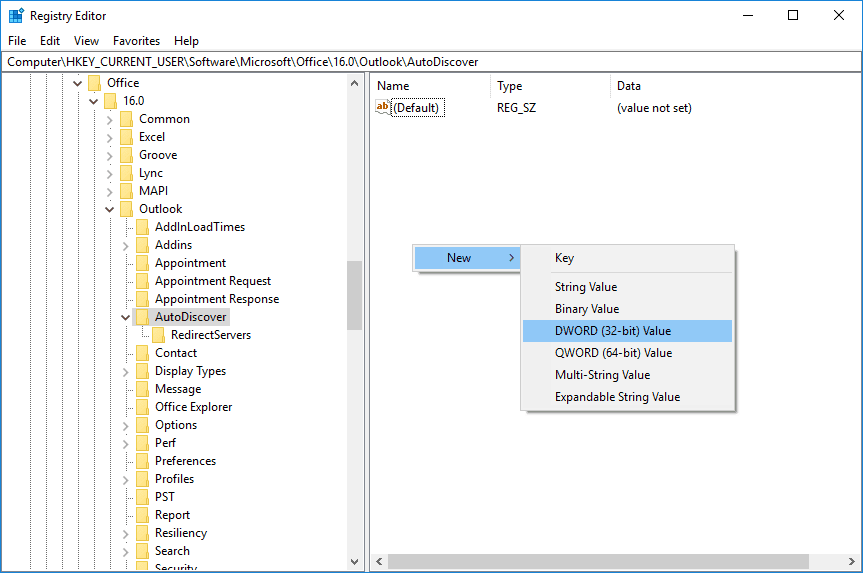Click the registry path address bar
863x573 pixels.
431,62
